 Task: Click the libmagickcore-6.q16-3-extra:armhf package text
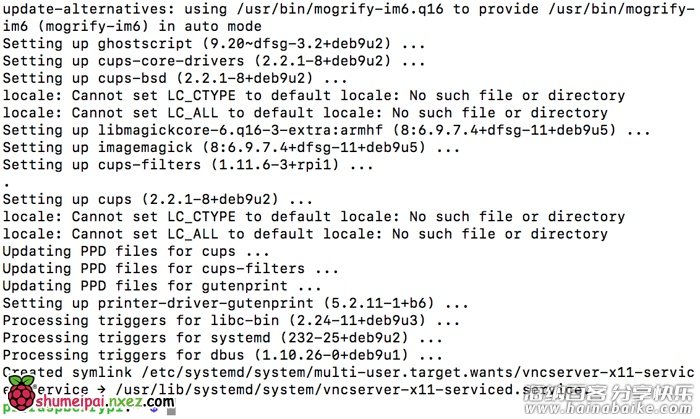coord(240,130)
